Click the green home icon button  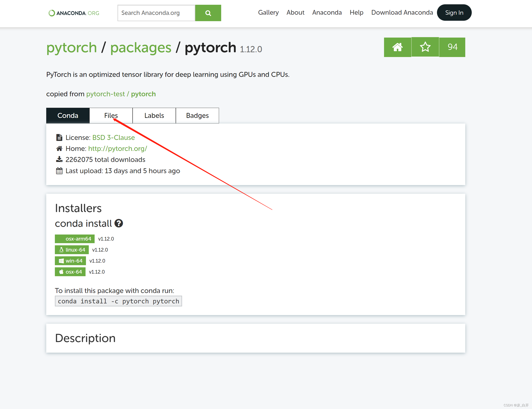pyautogui.click(x=397, y=47)
